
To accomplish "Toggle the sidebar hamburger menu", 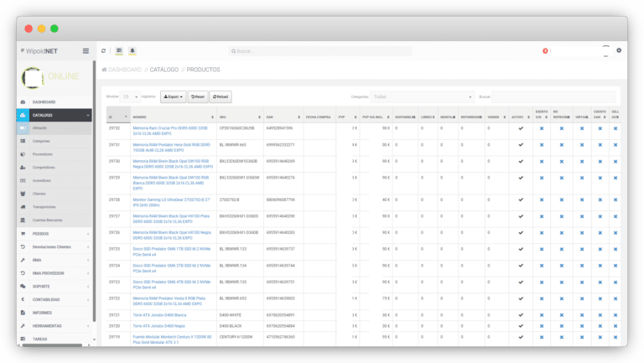I will pos(86,51).
